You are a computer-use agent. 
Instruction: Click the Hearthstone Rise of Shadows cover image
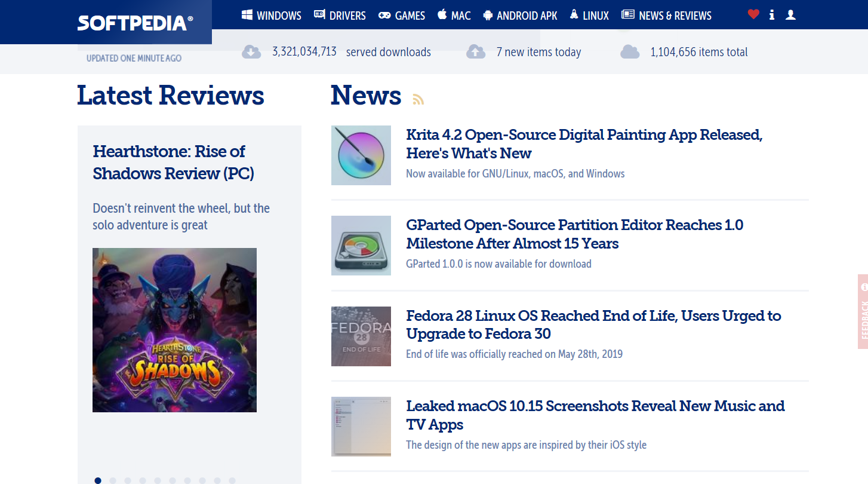(x=174, y=330)
